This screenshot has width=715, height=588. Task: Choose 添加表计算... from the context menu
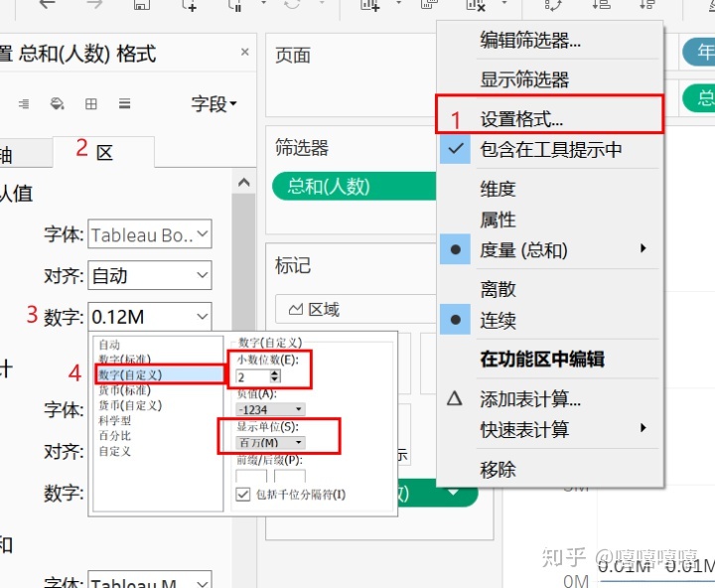[549, 399]
